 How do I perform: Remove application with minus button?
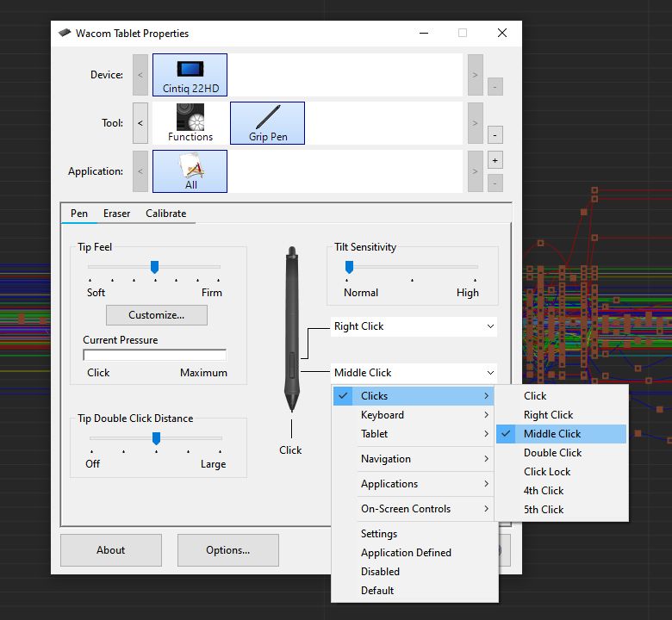pyautogui.click(x=495, y=183)
